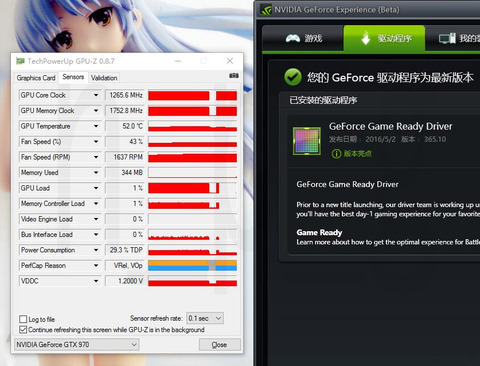Viewport: 480px width, 366px height.
Task: Select the 驱动程序 tab
Action: [384, 38]
